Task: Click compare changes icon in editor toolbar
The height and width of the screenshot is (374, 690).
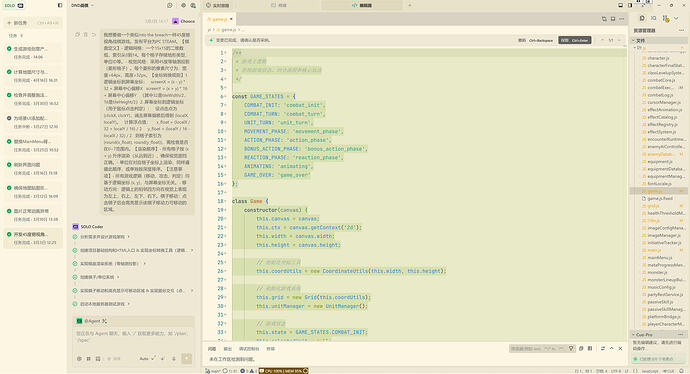Action: 604,19
